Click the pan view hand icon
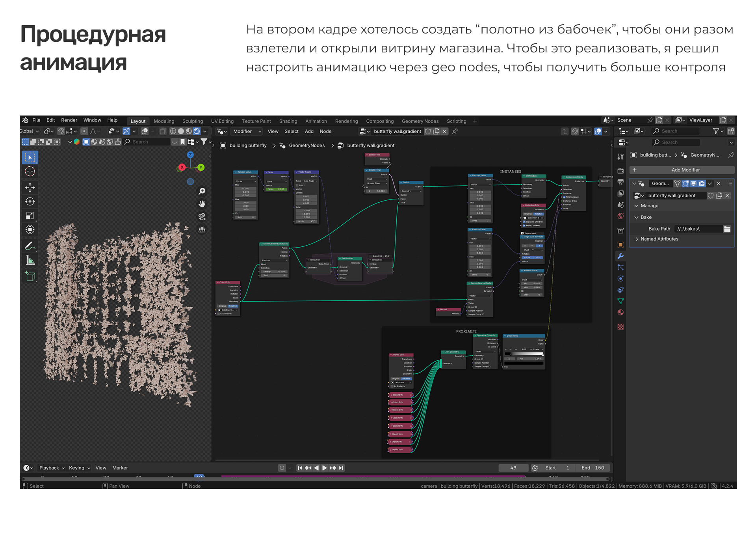 pyautogui.click(x=202, y=204)
